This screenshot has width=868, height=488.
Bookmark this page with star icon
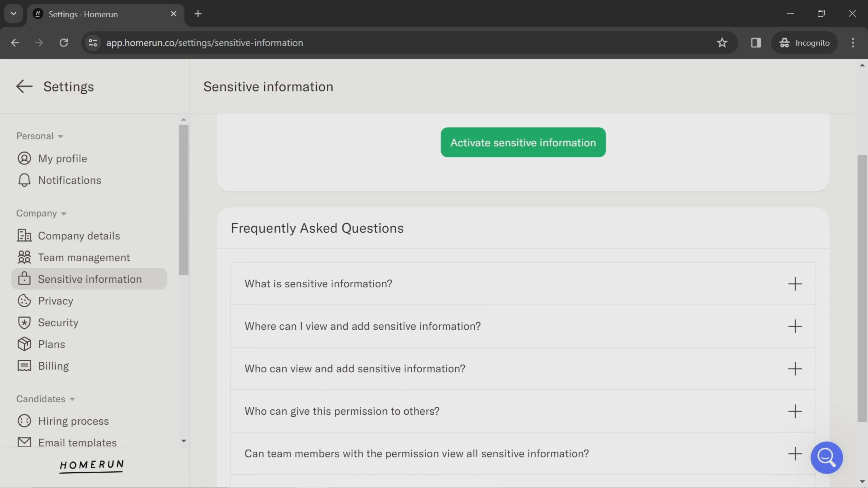722,43
